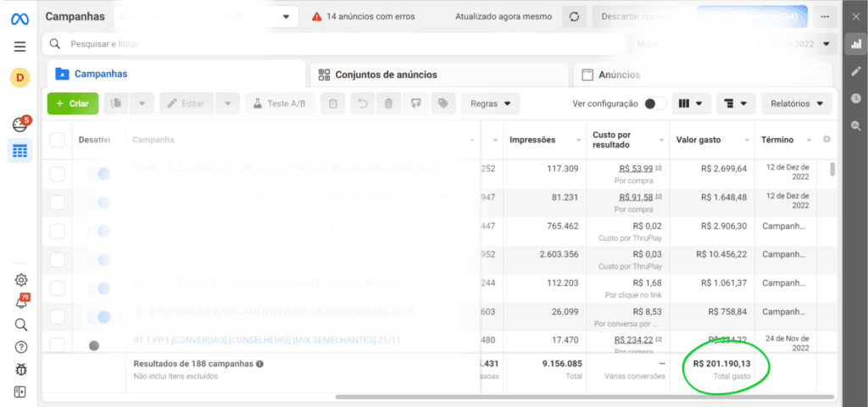Open the hamburger menu in left sidebar
Image resolution: width=868 pixels, height=407 pixels.
coord(20,47)
